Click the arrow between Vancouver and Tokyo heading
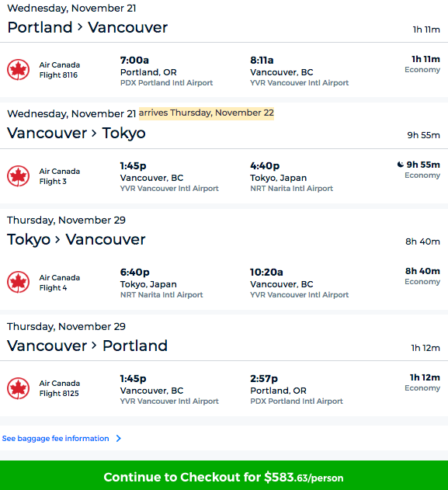The width and height of the screenshot is (448, 490). pyautogui.click(x=94, y=134)
